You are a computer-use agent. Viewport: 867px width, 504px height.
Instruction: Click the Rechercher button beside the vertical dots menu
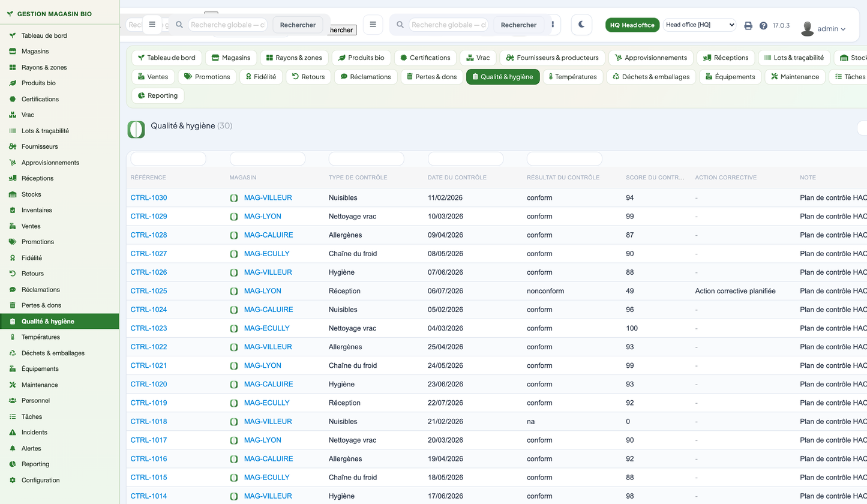tap(518, 25)
